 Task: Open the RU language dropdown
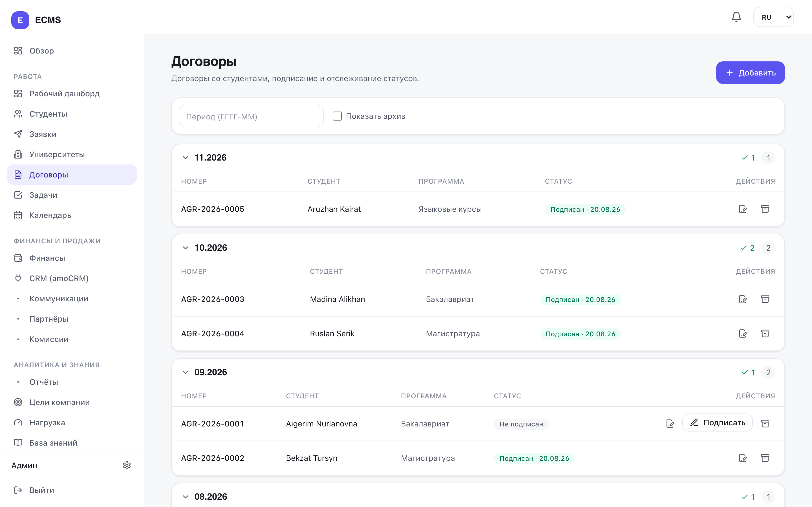click(x=773, y=17)
